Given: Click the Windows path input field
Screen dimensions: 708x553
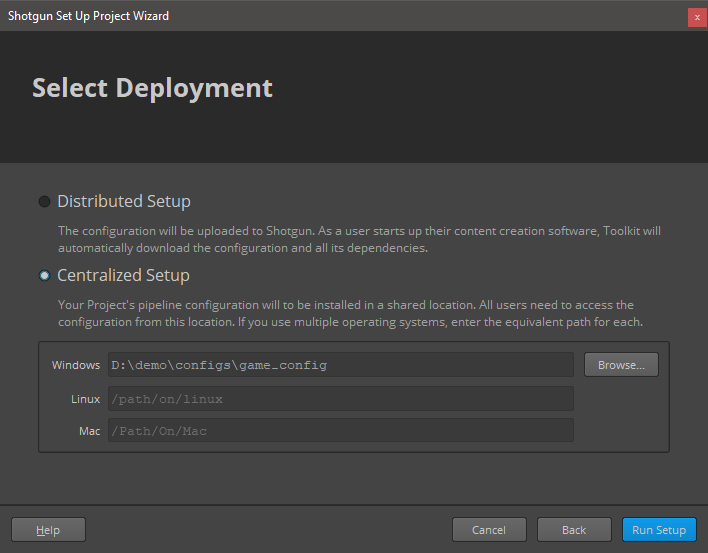Looking at the screenshot, I should click(x=341, y=365).
